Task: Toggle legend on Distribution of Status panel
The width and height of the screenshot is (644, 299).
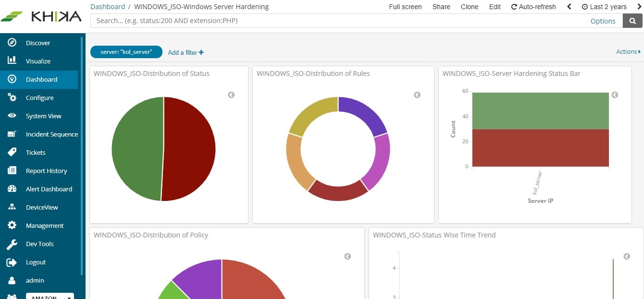Action: pos(231,95)
